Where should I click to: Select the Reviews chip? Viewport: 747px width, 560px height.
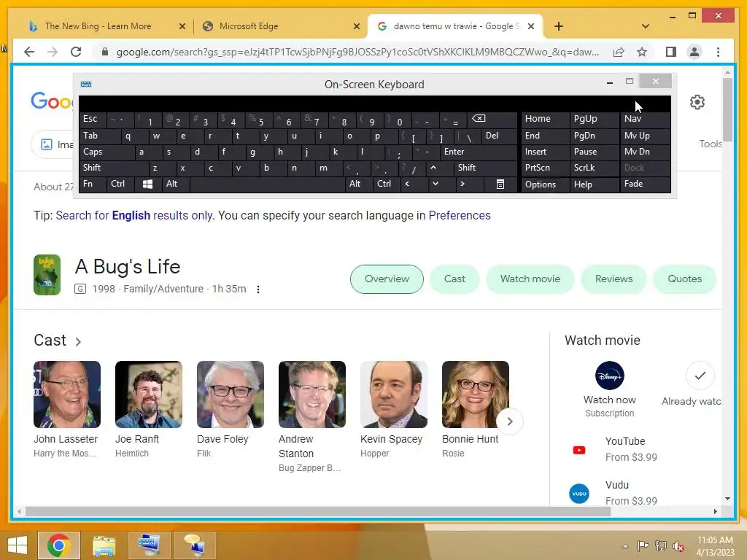614,279
